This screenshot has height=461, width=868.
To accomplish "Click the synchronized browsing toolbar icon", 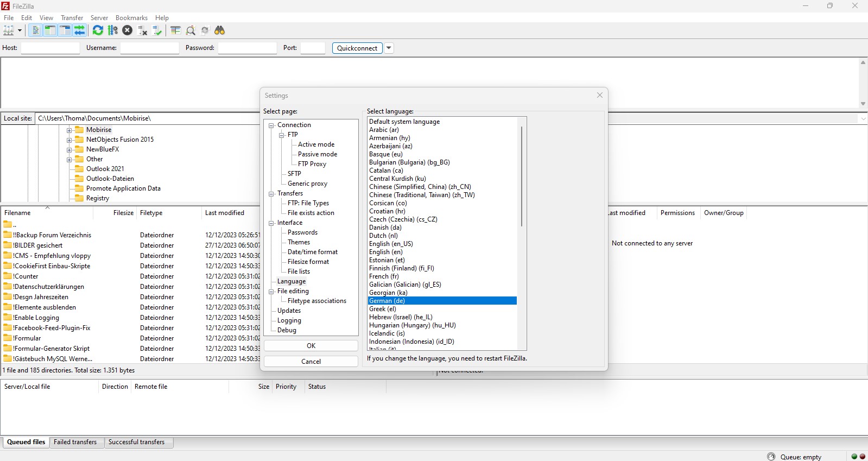I will click(205, 30).
